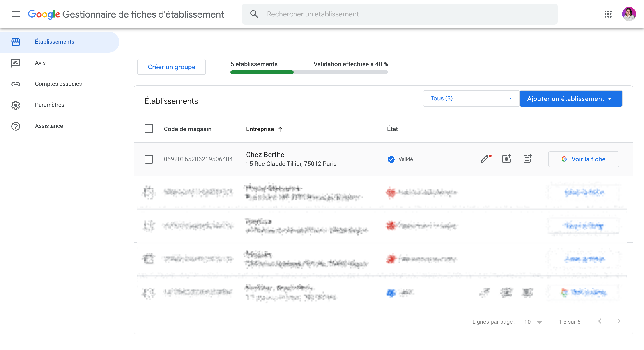
Task: Open Assistance in the sidebar
Action: tap(60, 126)
